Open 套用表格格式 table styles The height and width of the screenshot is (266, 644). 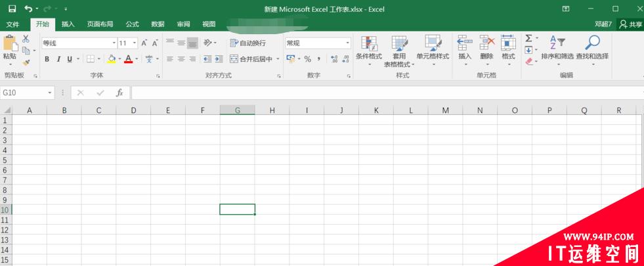pyautogui.click(x=399, y=51)
